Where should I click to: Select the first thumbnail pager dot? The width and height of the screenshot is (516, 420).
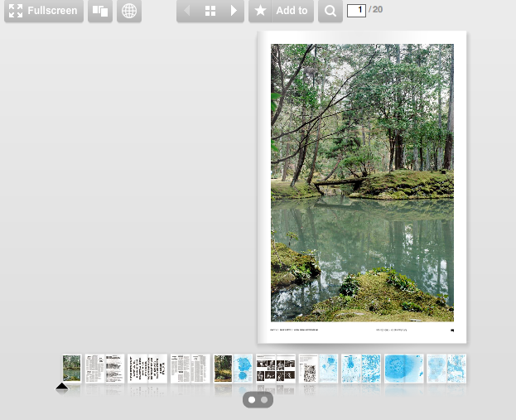coord(252,400)
